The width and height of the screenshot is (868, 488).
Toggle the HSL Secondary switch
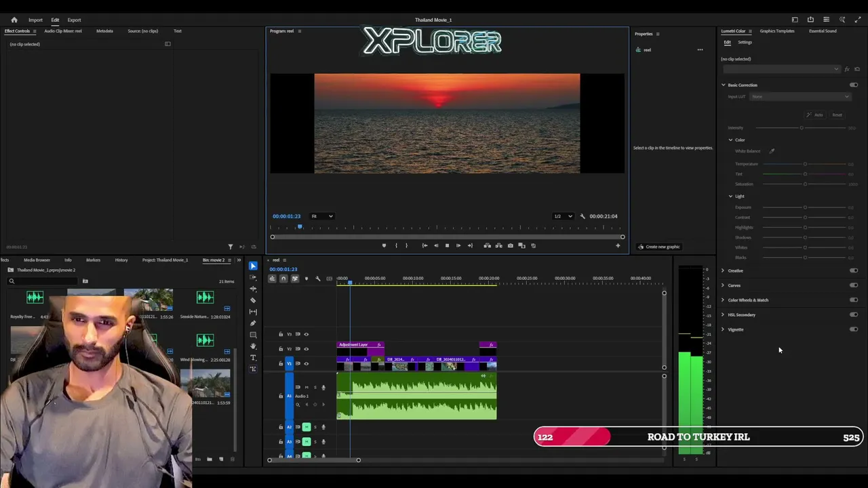(854, 314)
